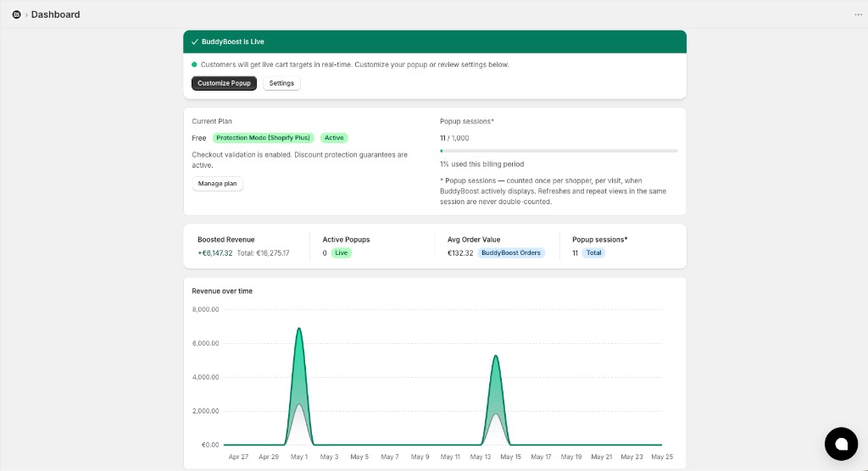Click the May 9 x-axis date label
This screenshot has width=868, height=471.
point(420,457)
